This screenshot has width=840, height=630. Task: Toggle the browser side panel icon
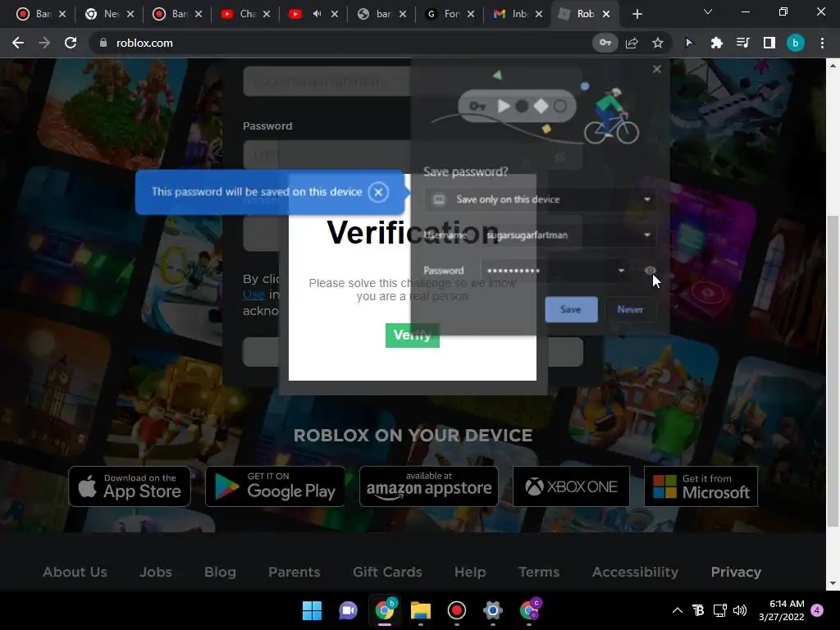tap(769, 43)
